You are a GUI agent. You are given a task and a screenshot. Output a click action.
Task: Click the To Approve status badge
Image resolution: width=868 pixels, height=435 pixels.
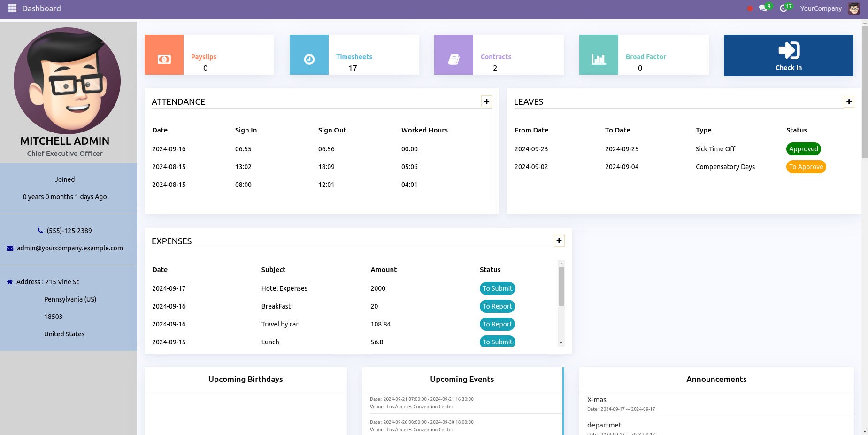pyautogui.click(x=806, y=167)
